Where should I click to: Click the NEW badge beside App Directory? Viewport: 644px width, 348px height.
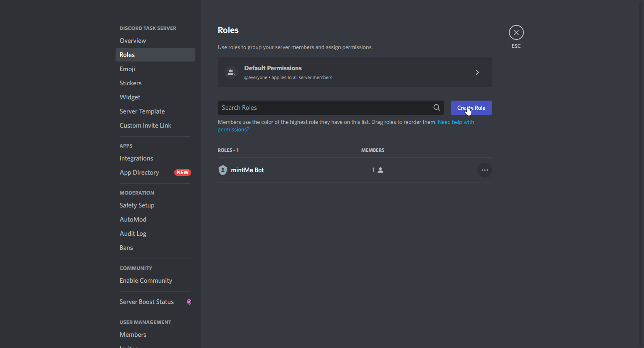(183, 173)
